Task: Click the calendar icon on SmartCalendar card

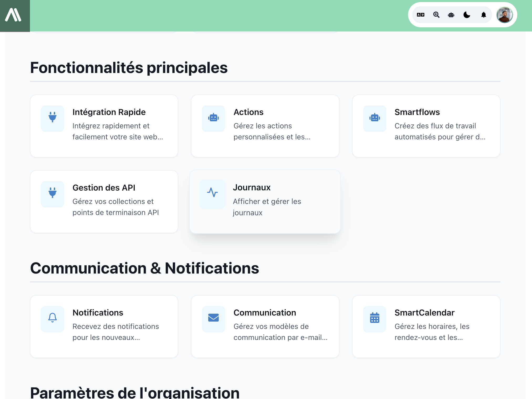Action: [x=374, y=318]
